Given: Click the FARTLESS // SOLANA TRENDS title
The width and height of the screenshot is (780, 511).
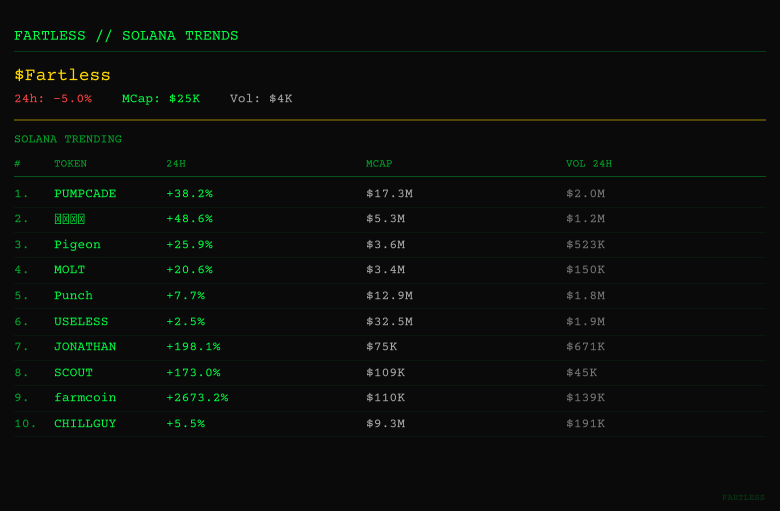Looking at the screenshot, I should (126, 36).
